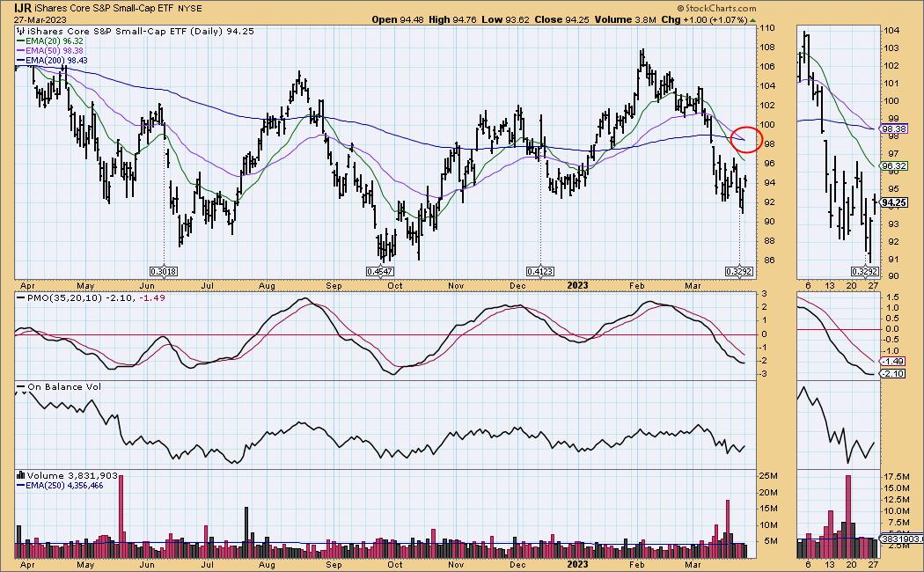
Task: Click the -2.10 PMO tag in the right panel
Action: (892, 374)
